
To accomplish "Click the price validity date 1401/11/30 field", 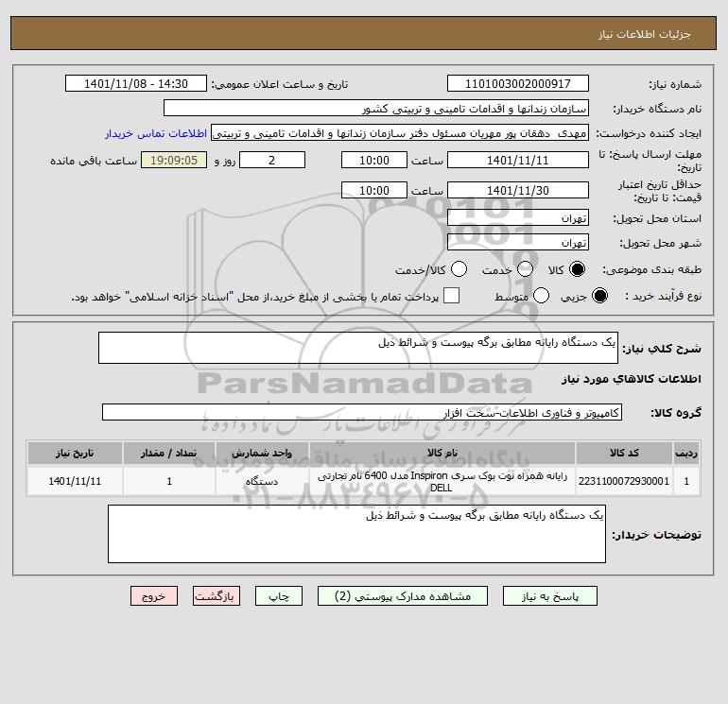I will 518,190.
